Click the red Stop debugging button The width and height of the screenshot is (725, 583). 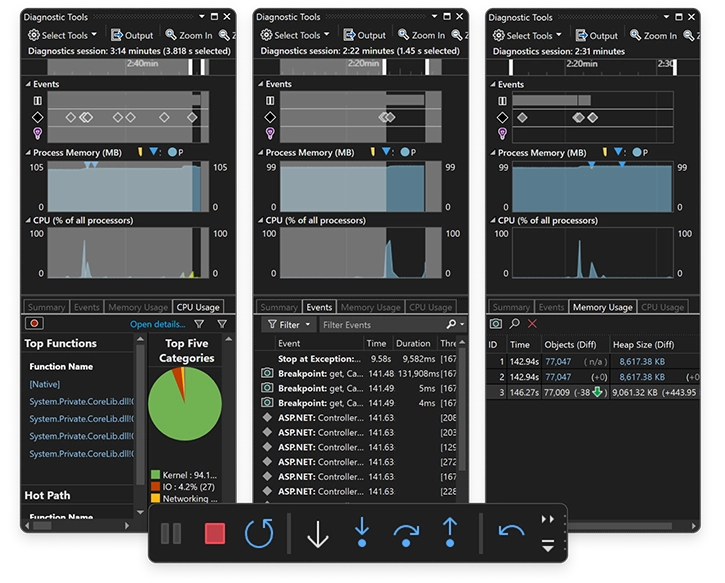[214, 533]
